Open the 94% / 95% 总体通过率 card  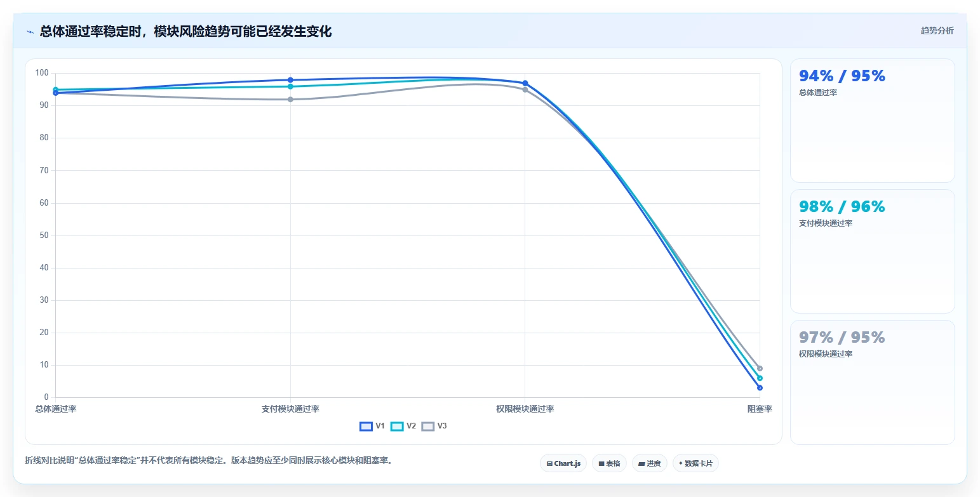click(872, 121)
